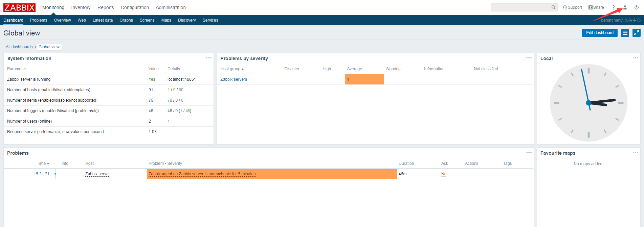Click the 1.07 performance value
The image size is (644, 227).
(x=153, y=132)
